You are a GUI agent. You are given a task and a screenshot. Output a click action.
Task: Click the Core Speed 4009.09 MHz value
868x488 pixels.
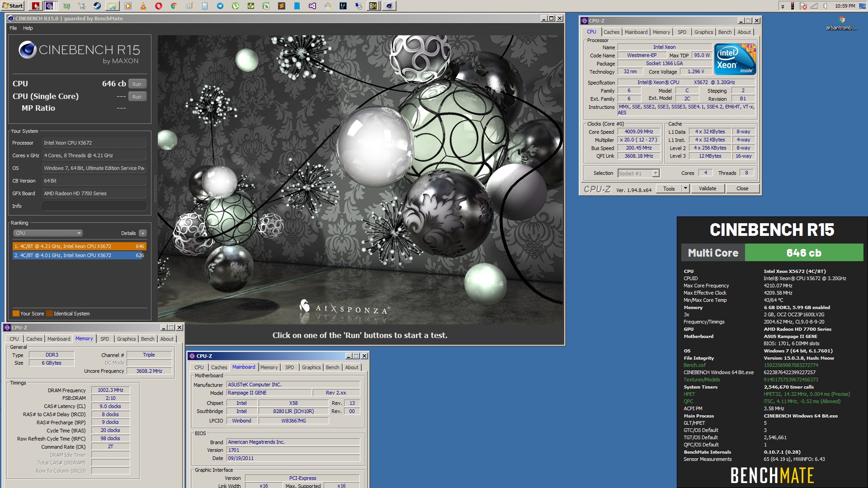pos(639,131)
